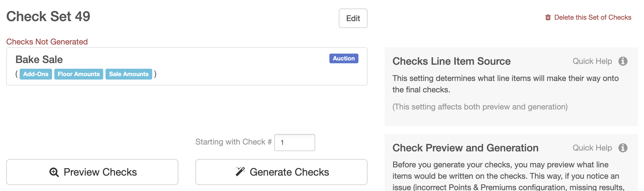Click the Checks Not Generated status text
Screen dimensions: 644x191
47,42
